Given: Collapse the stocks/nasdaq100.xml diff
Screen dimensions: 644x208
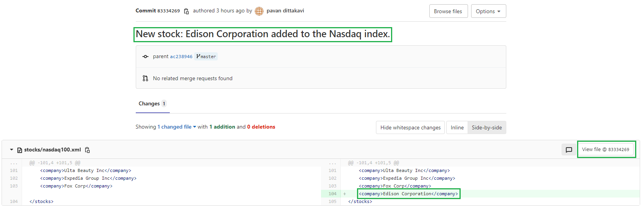Looking at the screenshot, I should click(12, 150).
